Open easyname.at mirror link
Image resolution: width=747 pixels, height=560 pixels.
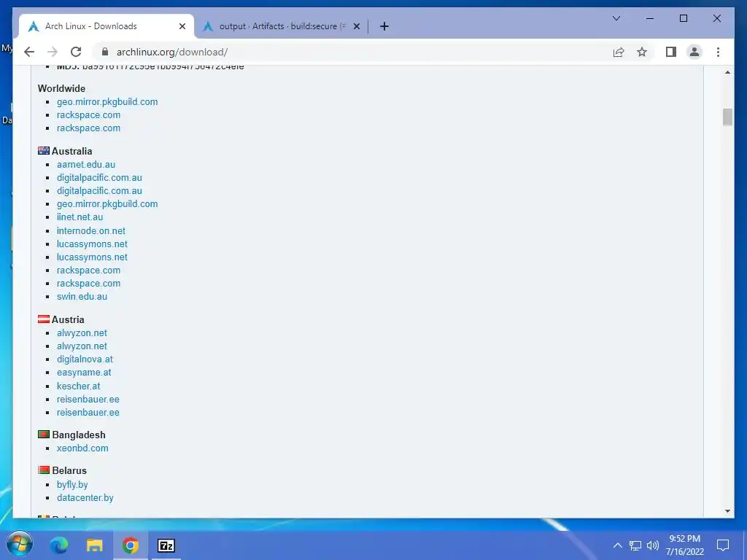coord(84,373)
